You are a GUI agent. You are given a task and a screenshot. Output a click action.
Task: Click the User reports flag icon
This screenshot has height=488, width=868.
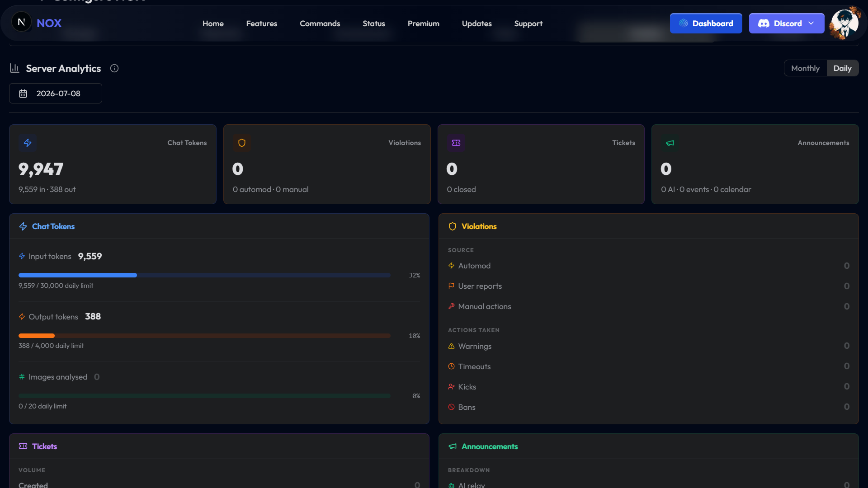click(451, 286)
